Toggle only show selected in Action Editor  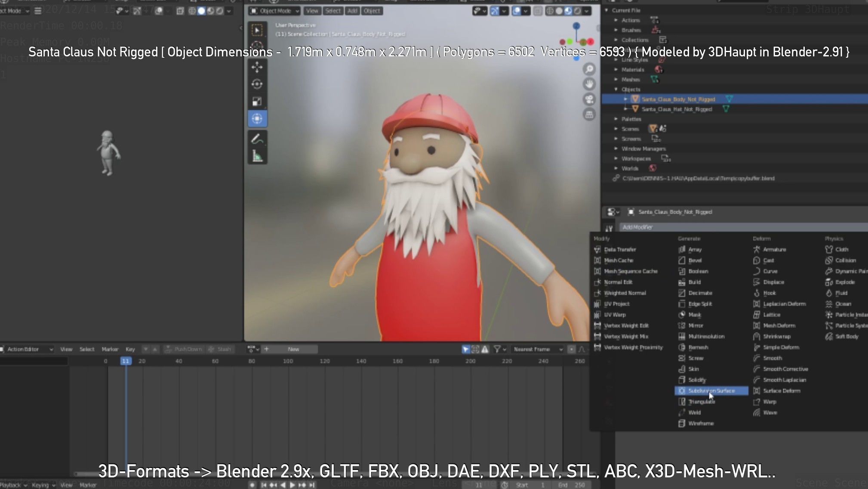466,350
